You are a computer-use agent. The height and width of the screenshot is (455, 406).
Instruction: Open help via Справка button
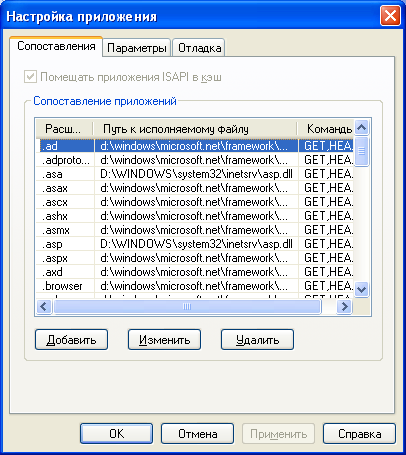click(359, 434)
